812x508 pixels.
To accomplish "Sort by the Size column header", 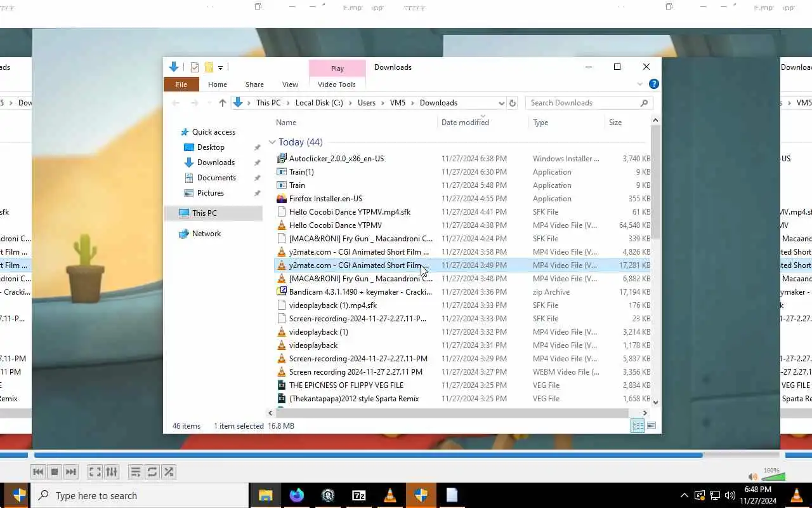I will click(x=615, y=123).
